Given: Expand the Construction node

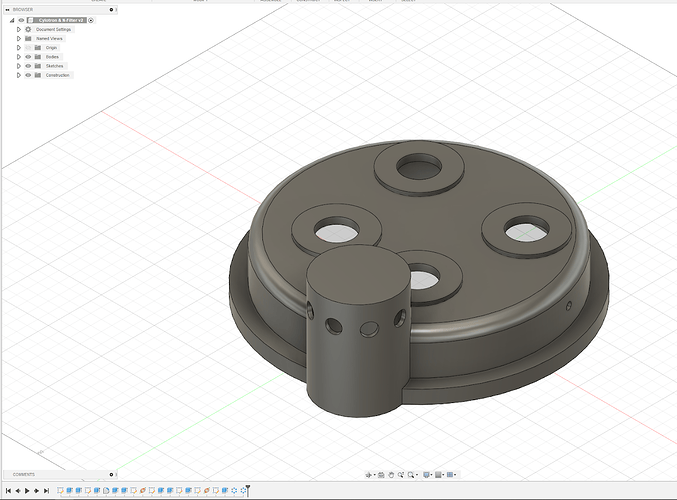Looking at the screenshot, I should point(19,75).
